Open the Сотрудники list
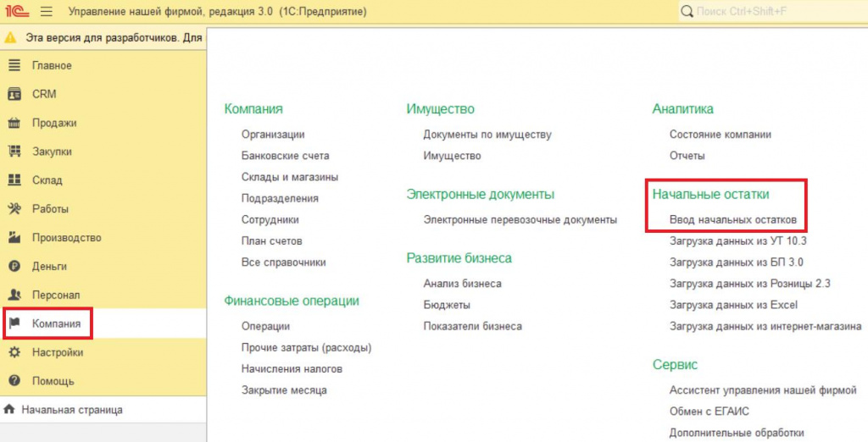868x442 pixels. (x=270, y=219)
